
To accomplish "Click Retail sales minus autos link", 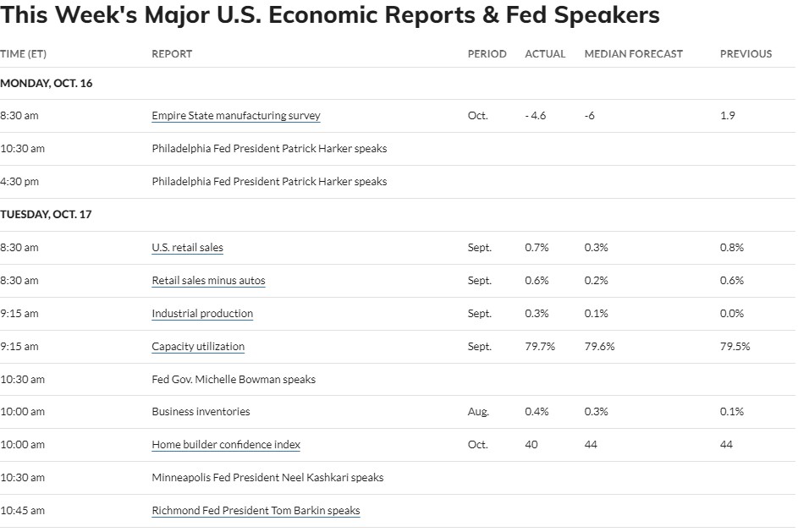I will tap(209, 281).
